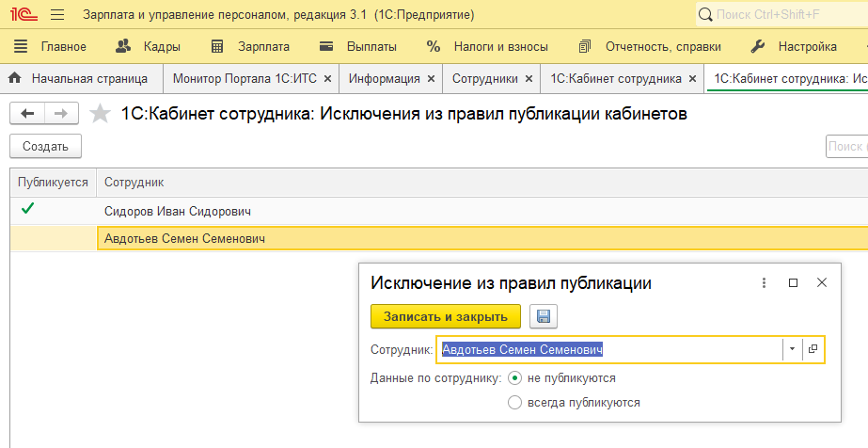Click the Создать button
The image size is (868, 448).
point(45,146)
